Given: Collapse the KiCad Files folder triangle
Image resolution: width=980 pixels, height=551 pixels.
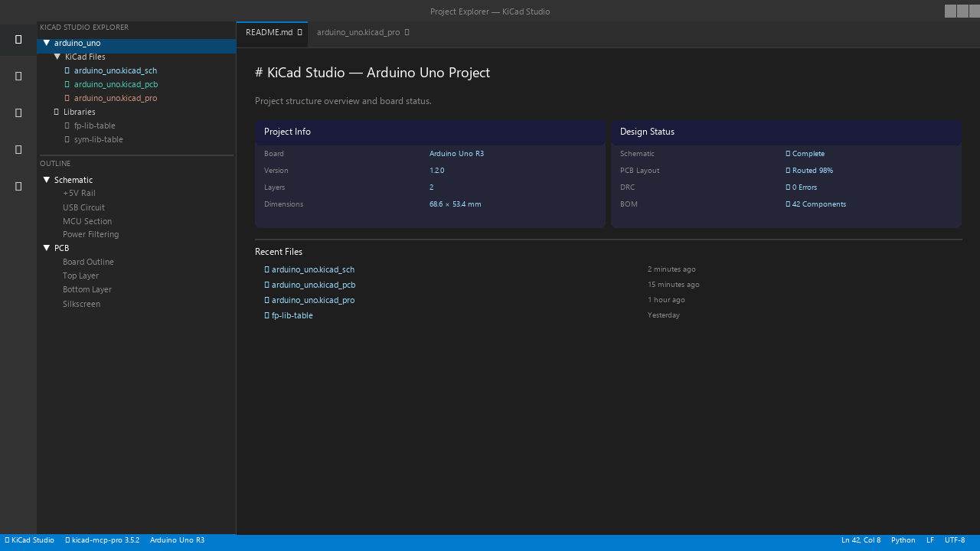Looking at the screenshot, I should click(57, 57).
